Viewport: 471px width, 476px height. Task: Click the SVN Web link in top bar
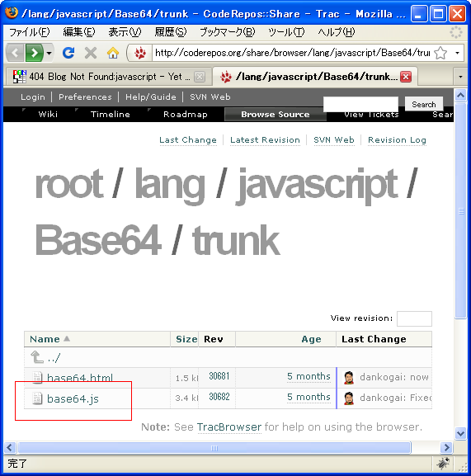[x=210, y=97]
